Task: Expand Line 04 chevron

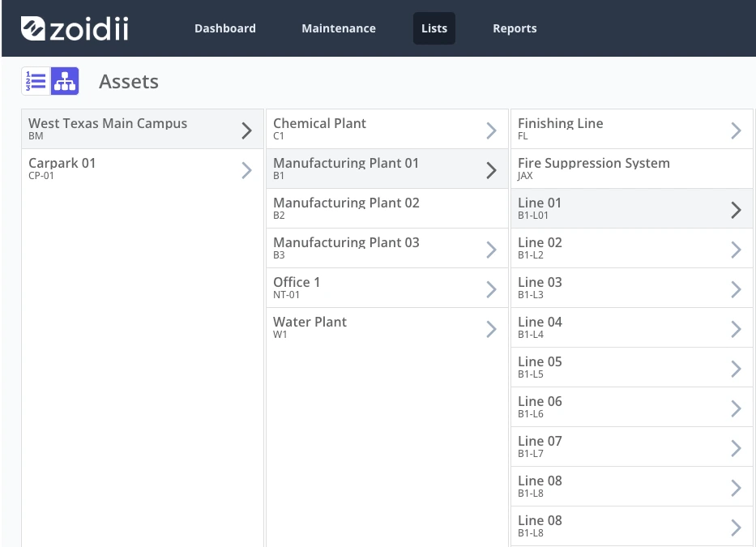Action: (736, 329)
